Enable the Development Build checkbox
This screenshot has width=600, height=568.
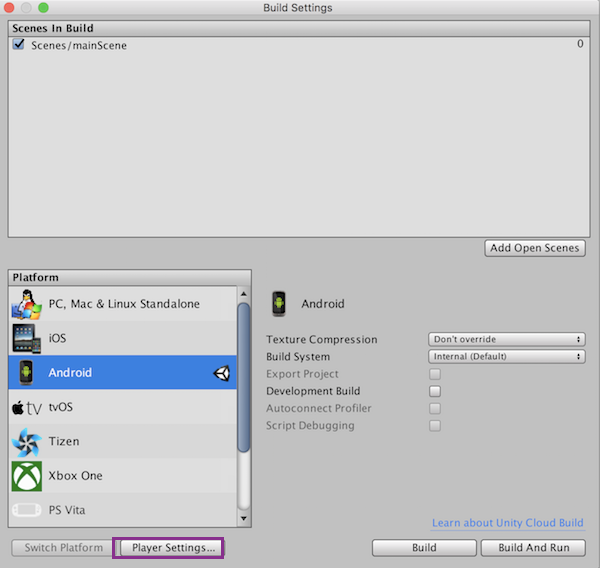pos(435,391)
